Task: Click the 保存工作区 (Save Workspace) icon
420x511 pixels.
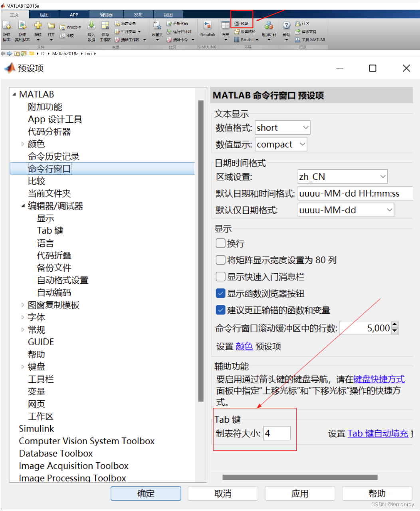Action: tap(105, 25)
